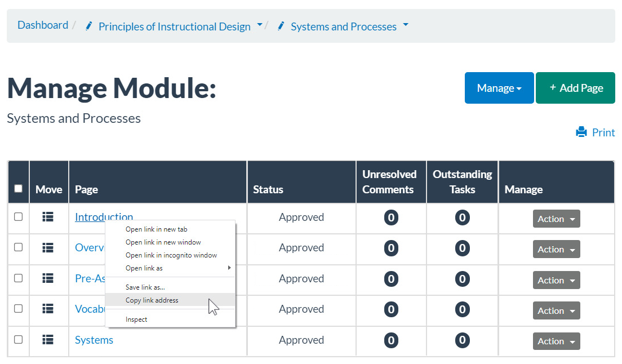This screenshot has width=622, height=364.
Task: Choose Open link in incognito window
Action: tap(171, 255)
